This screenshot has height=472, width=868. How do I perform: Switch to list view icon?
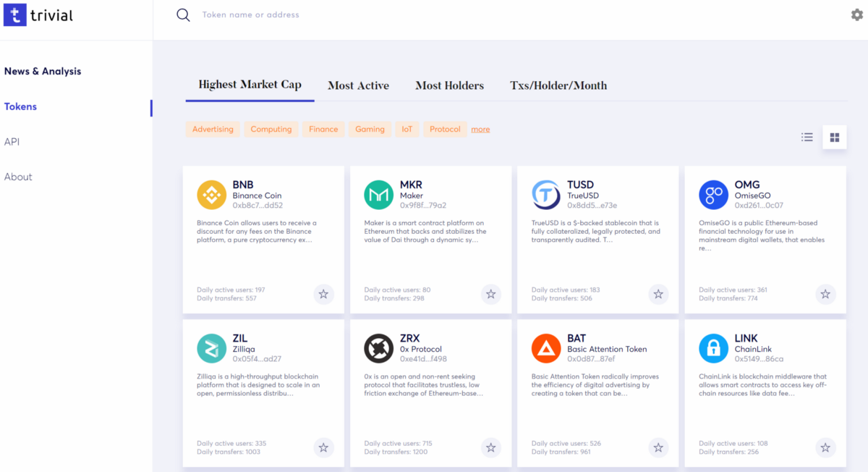(x=807, y=137)
